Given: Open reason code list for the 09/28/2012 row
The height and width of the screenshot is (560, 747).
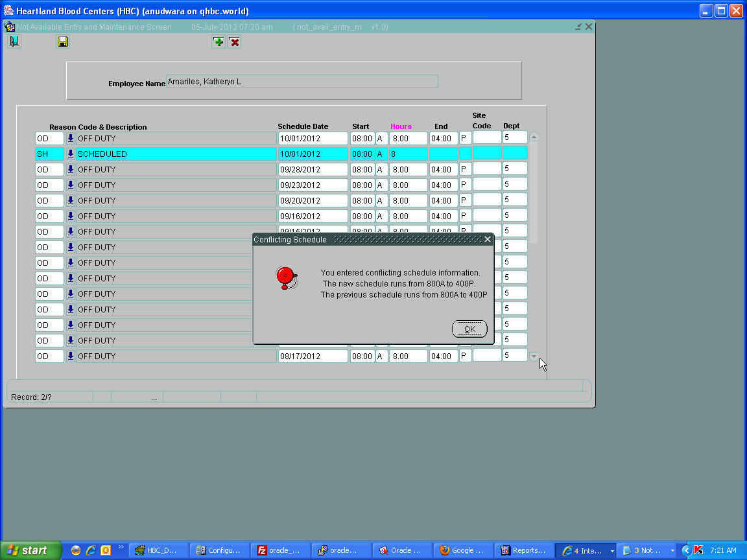Looking at the screenshot, I should point(70,170).
